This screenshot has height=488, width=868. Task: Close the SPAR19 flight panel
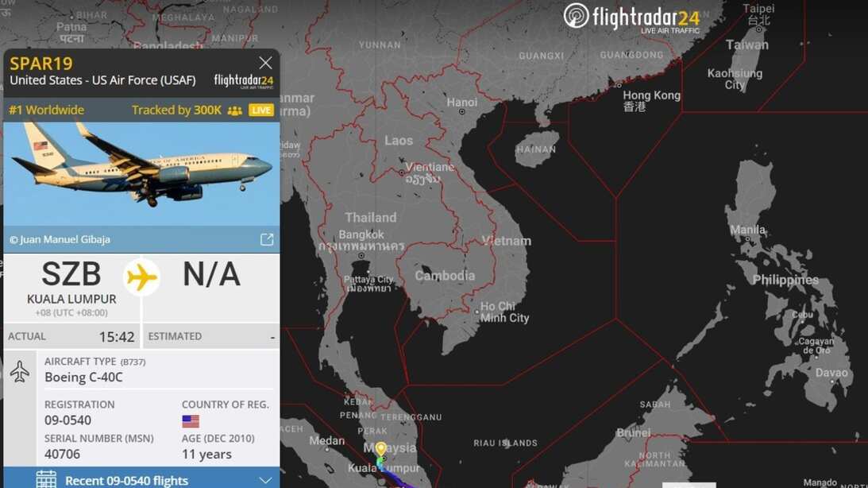click(265, 63)
